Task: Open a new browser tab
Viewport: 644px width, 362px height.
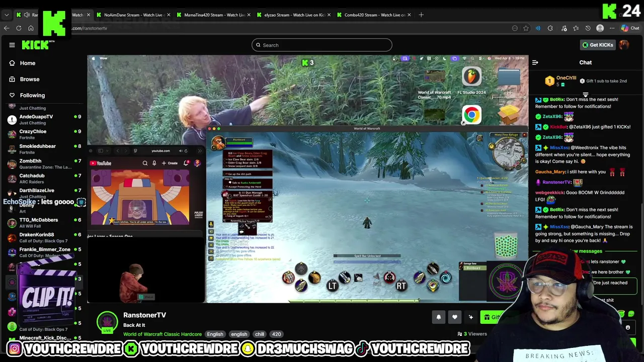Action: [421, 15]
